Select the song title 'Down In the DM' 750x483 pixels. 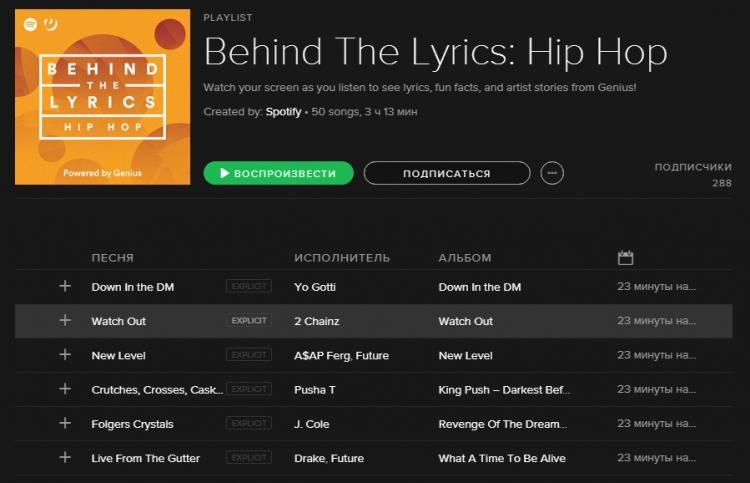pos(132,287)
